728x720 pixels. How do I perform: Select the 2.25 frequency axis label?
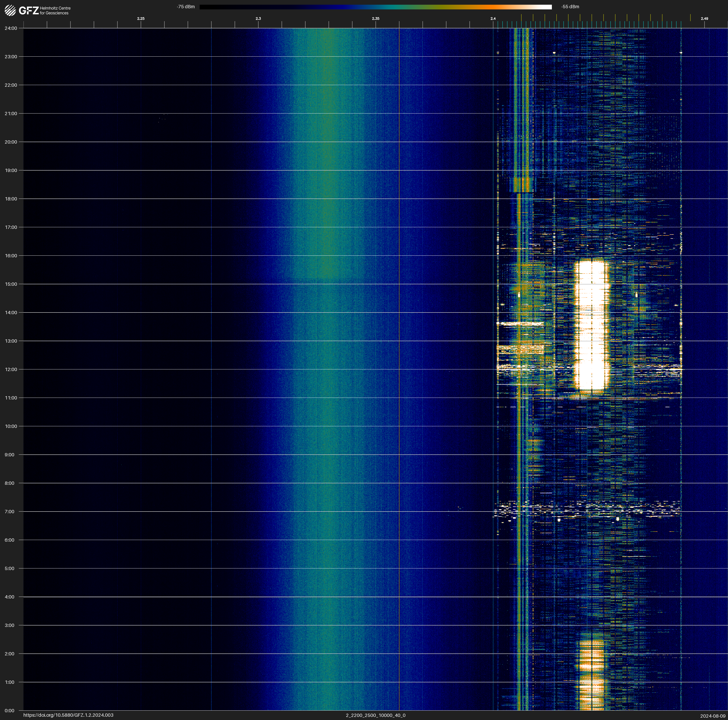coord(140,19)
